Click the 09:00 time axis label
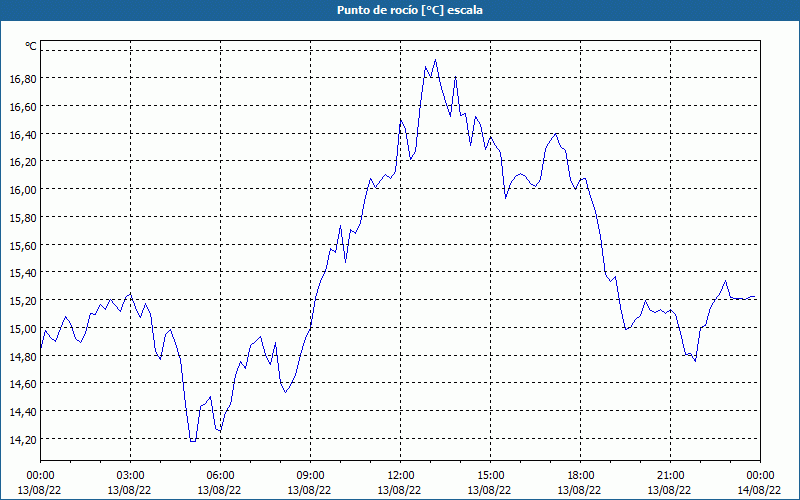800x500 pixels. 310,476
